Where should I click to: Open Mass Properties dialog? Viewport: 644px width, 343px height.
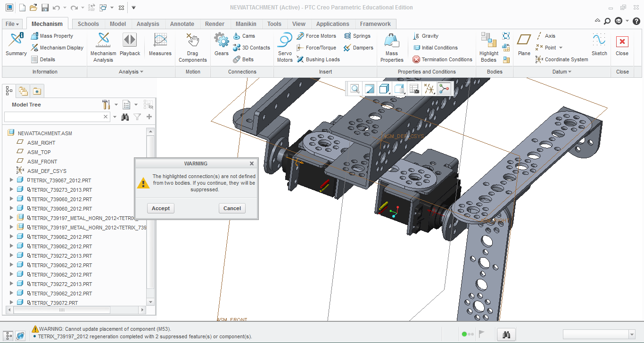point(392,47)
